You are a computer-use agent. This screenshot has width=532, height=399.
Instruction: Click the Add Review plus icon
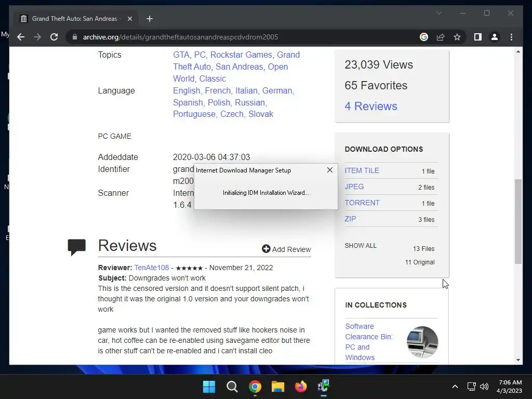266,249
